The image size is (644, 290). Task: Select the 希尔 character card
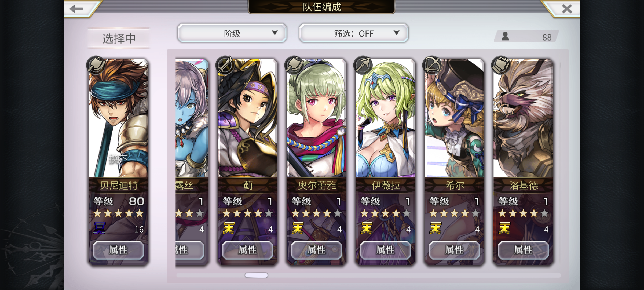click(x=454, y=161)
